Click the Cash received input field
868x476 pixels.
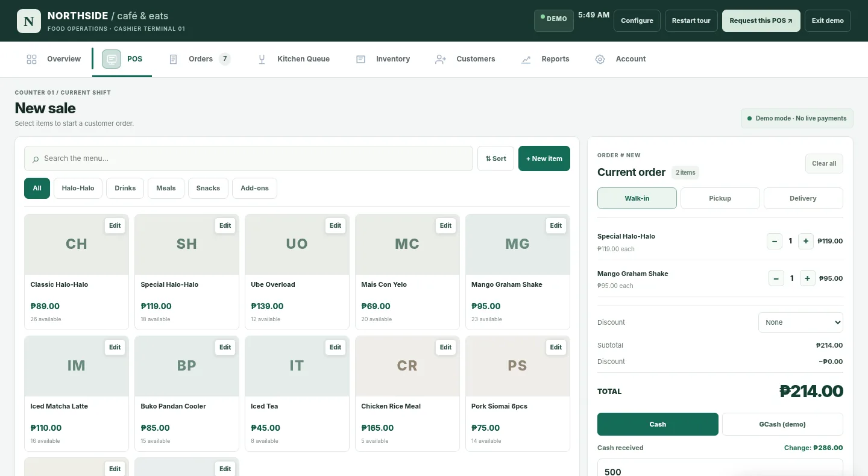point(720,468)
